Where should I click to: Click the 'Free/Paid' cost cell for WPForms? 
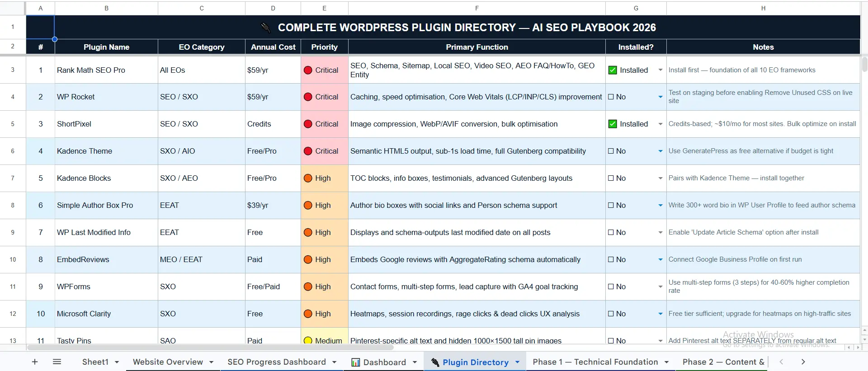[273, 286]
